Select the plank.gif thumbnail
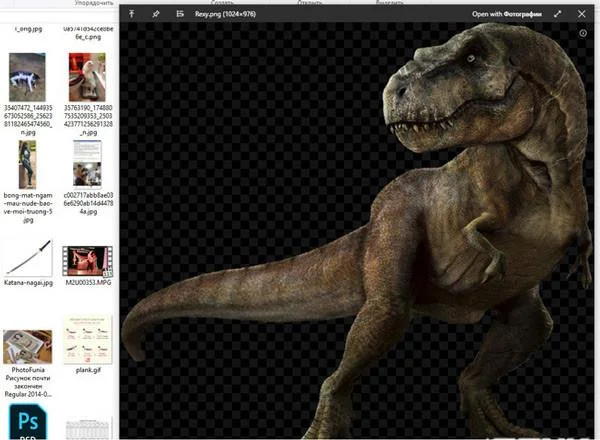Screen dimensions: 600x440 88,340
